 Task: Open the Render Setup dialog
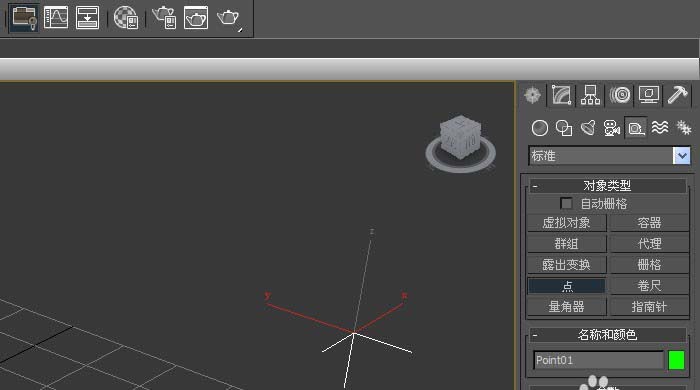[x=164, y=17]
